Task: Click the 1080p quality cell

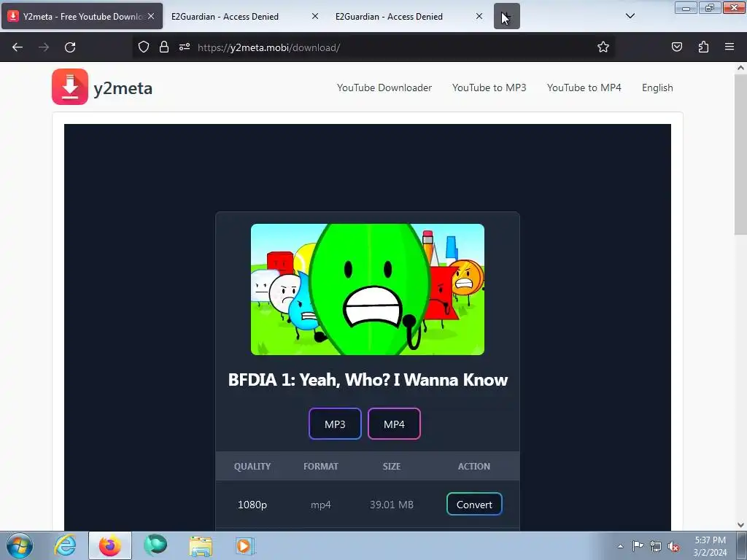Action: pyautogui.click(x=252, y=505)
